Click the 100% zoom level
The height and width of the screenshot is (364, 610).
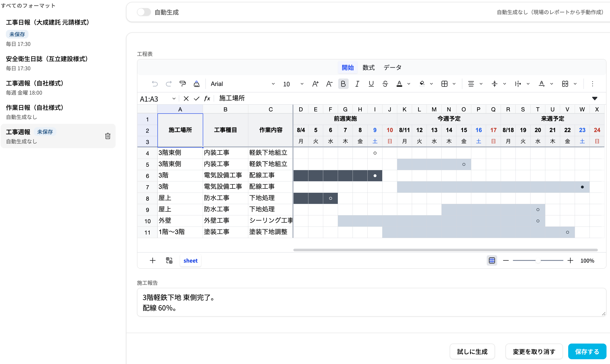point(587,260)
